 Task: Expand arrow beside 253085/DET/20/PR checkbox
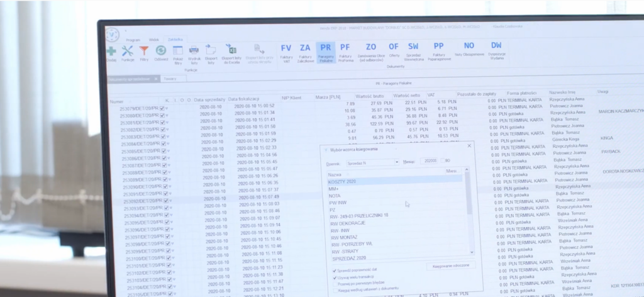169,151
